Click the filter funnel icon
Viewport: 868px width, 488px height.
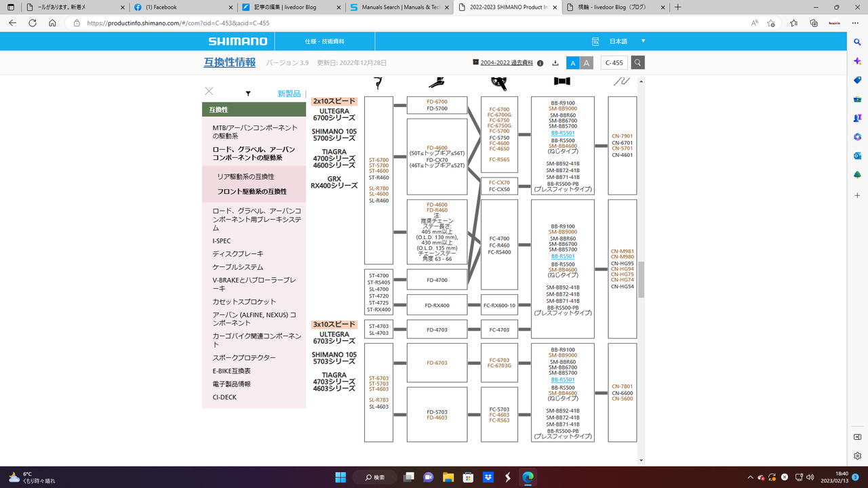(248, 94)
